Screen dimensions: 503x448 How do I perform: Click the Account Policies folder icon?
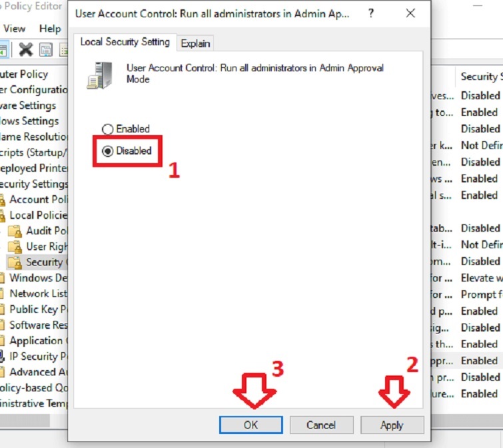point(3,200)
